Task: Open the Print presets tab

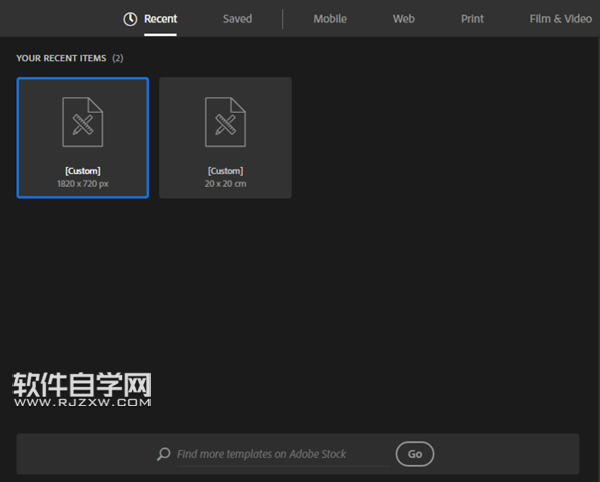Action: pyautogui.click(x=472, y=19)
